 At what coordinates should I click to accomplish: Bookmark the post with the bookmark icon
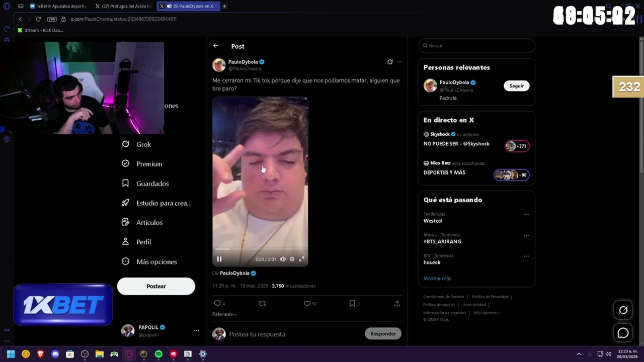point(352,303)
